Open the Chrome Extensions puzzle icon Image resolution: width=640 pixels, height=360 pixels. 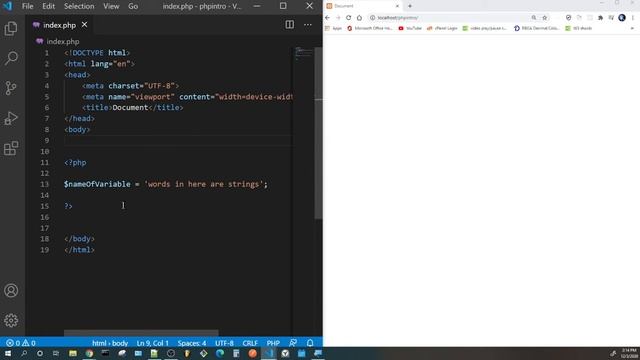[600, 18]
